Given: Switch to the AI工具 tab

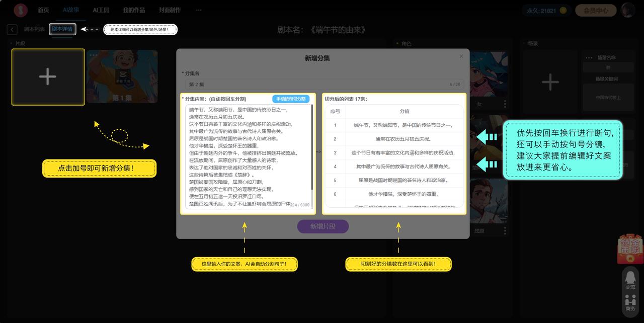Looking at the screenshot, I should tap(101, 9).
